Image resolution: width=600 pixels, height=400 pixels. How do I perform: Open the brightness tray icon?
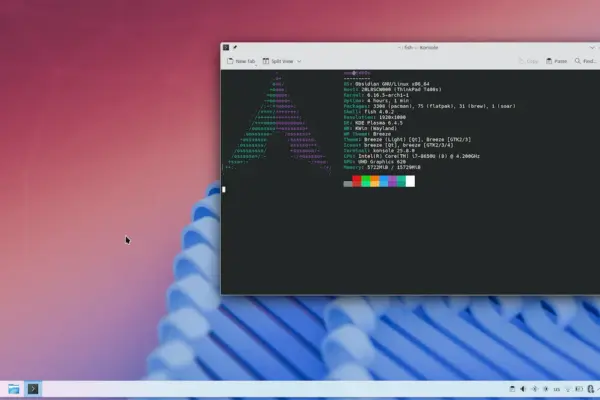pos(546,389)
